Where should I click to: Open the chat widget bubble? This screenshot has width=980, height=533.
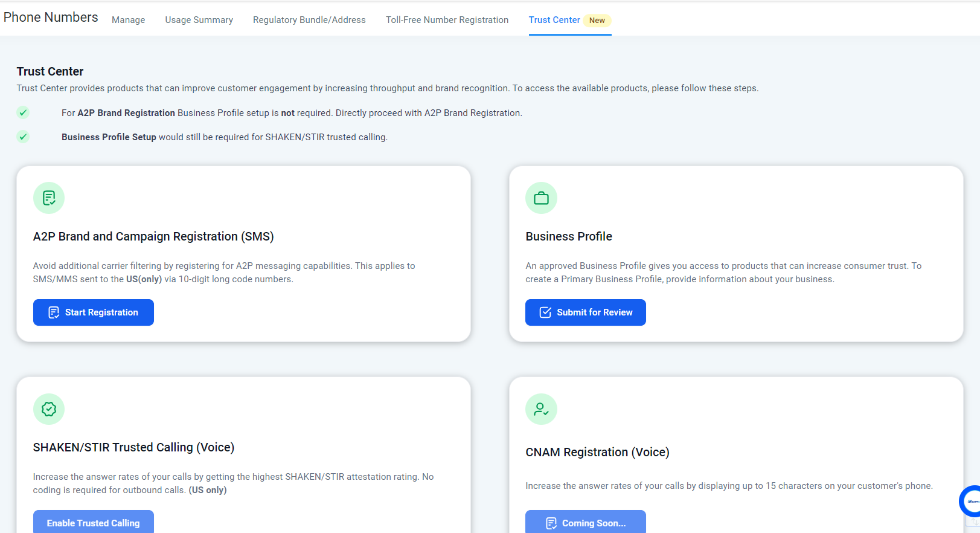pyautogui.click(x=972, y=501)
